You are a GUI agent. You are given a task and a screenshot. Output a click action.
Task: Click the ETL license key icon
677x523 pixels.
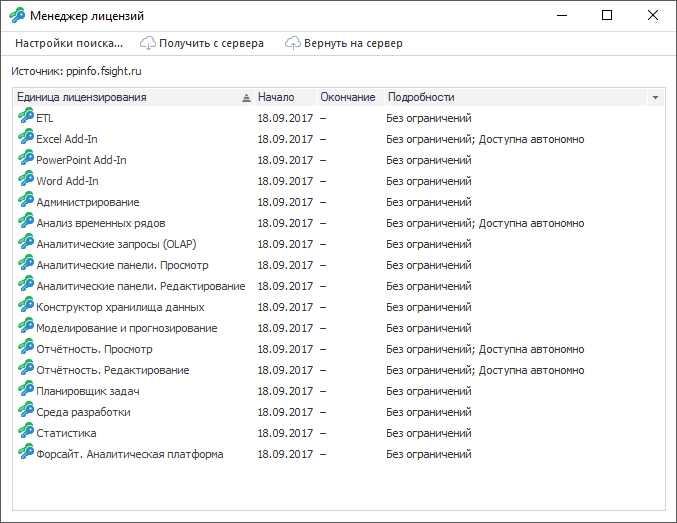point(26,117)
